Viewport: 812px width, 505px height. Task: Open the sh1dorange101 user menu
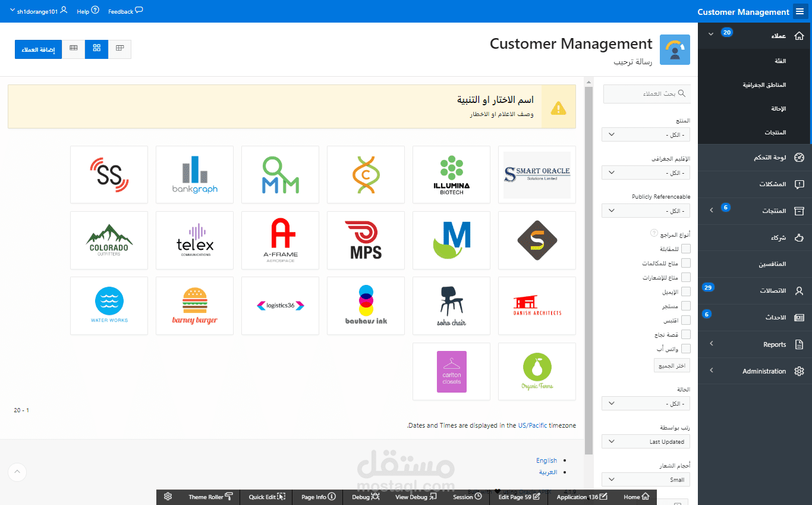click(38, 11)
